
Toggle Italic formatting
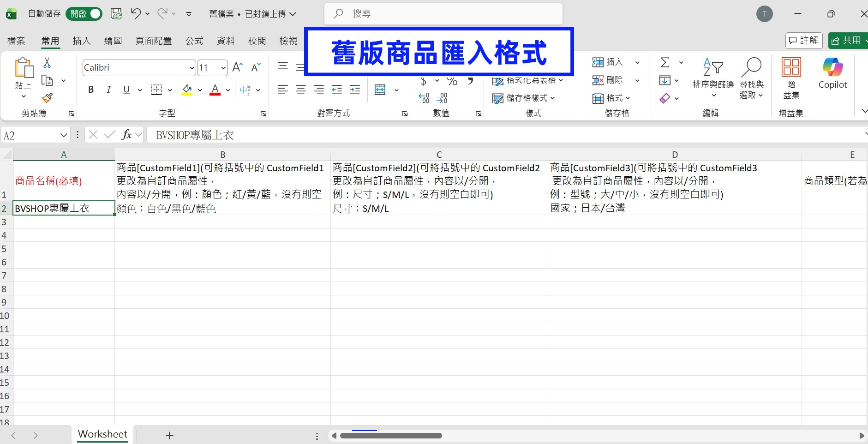pos(109,90)
